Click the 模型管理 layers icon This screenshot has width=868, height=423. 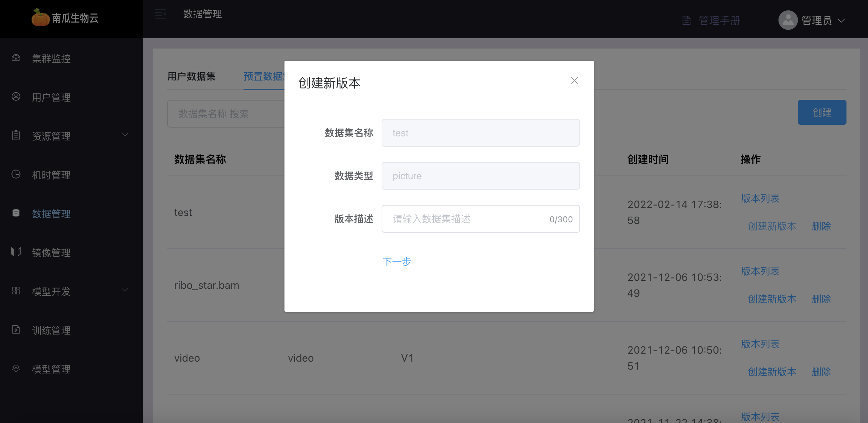pos(16,368)
